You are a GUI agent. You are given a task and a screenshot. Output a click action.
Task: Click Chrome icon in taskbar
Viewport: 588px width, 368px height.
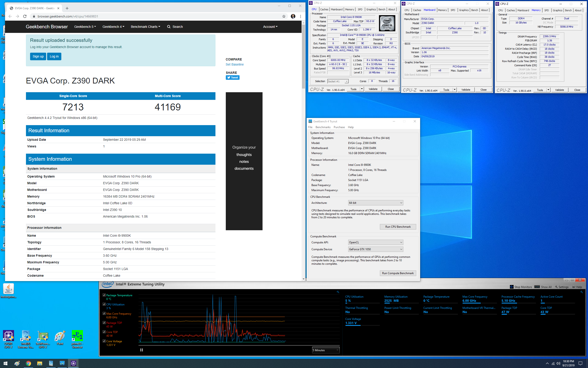point(28,363)
